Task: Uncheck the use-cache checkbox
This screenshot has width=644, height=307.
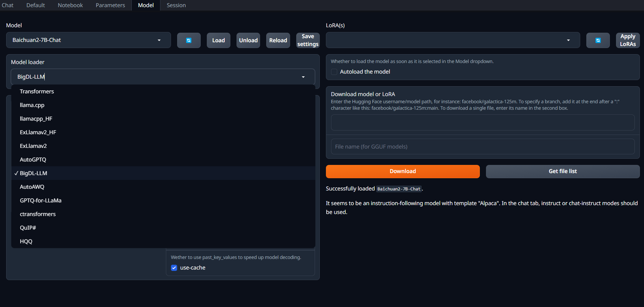Action: pos(174,268)
